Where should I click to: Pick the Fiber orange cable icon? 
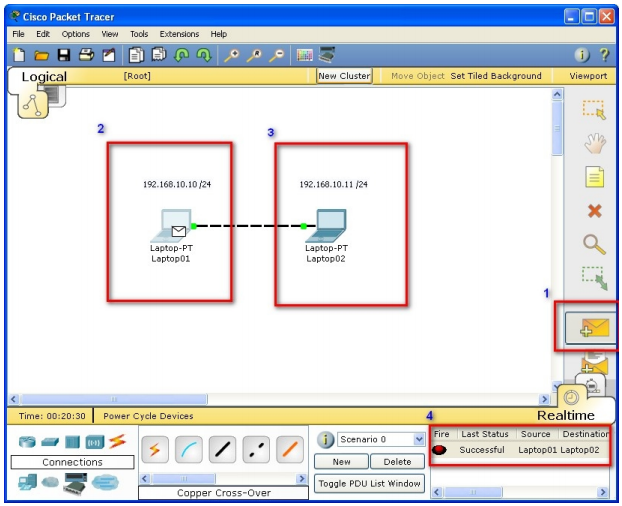click(x=290, y=449)
